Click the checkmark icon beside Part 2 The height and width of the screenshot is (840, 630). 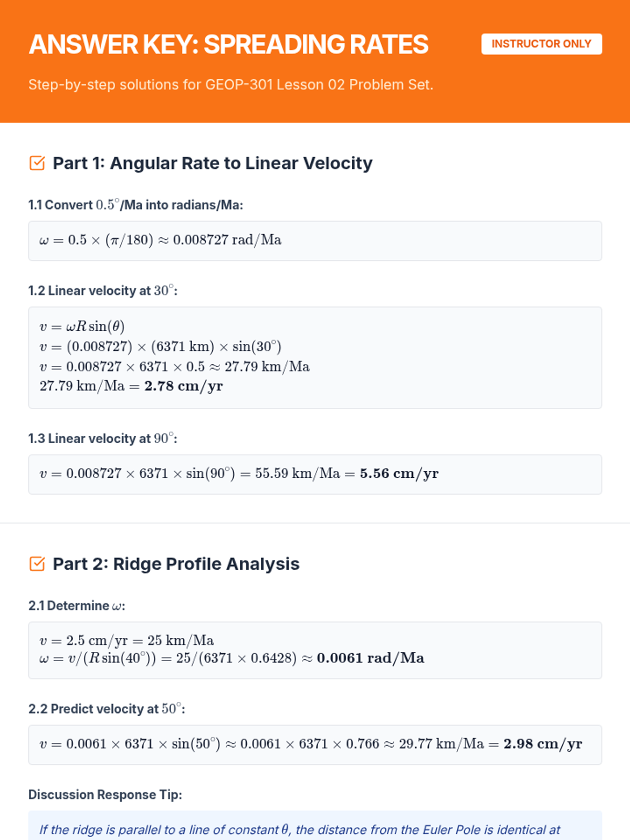coord(37,564)
